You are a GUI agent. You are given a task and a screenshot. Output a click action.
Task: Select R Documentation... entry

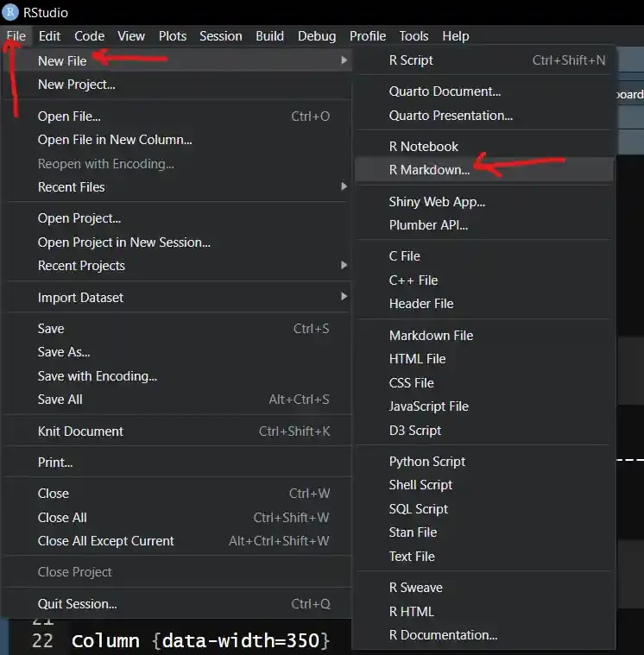(485, 635)
